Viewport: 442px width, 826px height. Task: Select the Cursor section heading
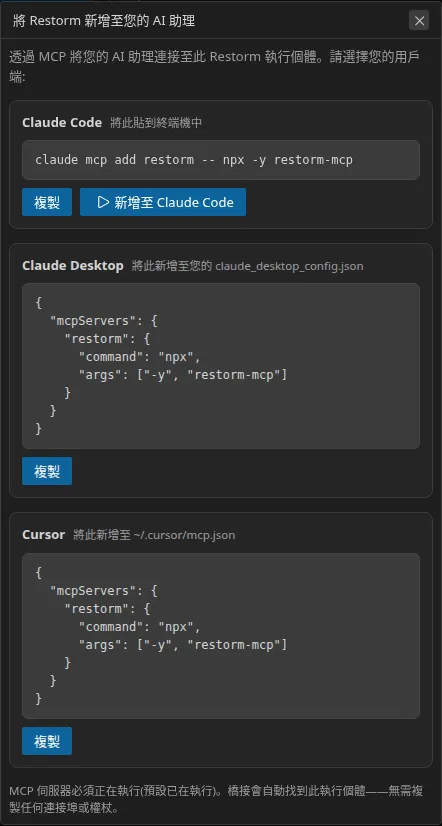click(43, 535)
